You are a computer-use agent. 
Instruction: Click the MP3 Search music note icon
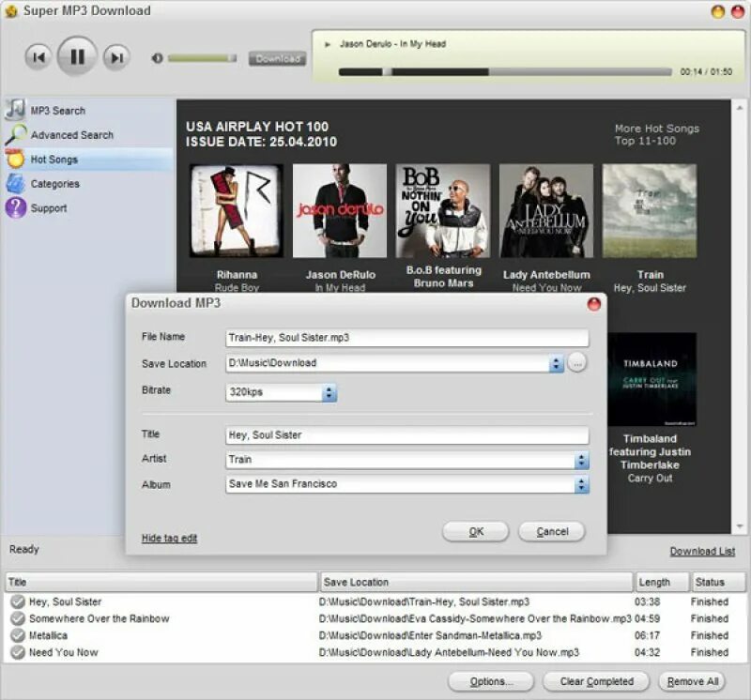click(x=15, y=110)
